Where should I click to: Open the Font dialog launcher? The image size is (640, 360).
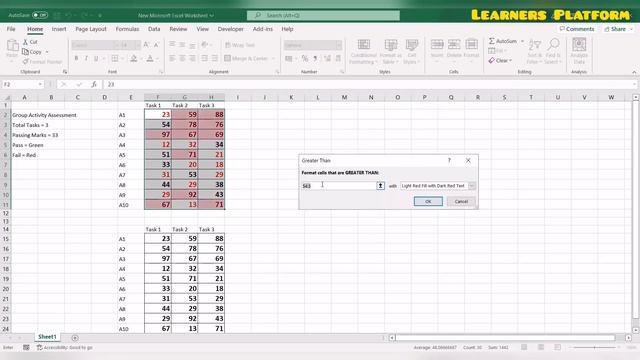(x=161, y=72)
